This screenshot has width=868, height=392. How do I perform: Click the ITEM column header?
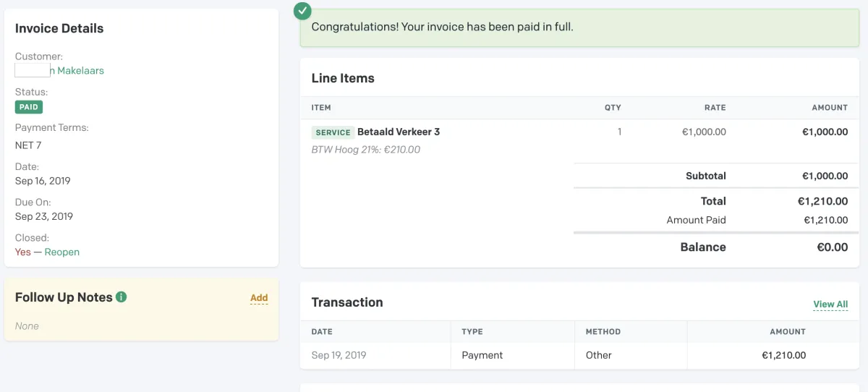coord(321,108)
